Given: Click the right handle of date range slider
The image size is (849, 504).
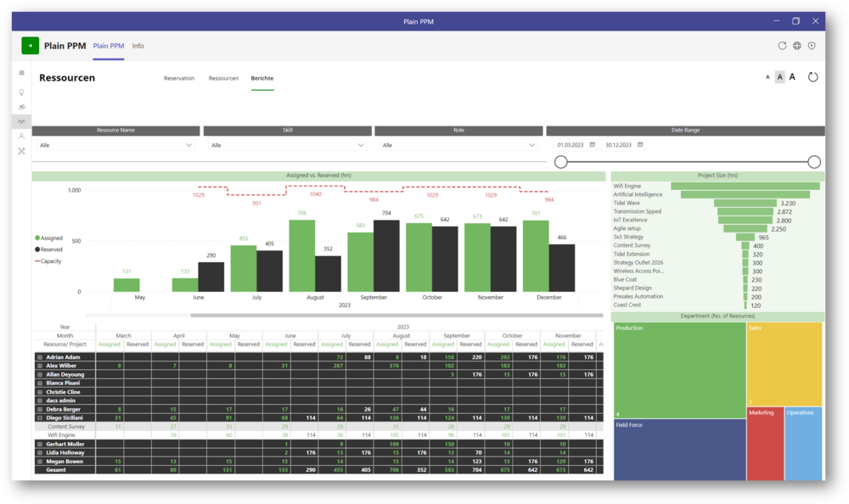Looking at the screenshot, I should click(x=813, y=162).
